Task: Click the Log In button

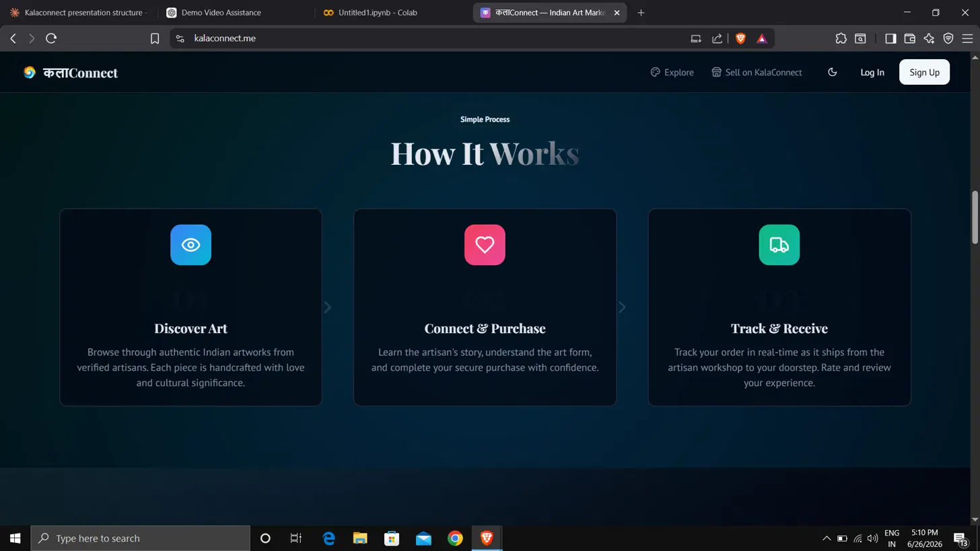Action: (x=872, y=73)
